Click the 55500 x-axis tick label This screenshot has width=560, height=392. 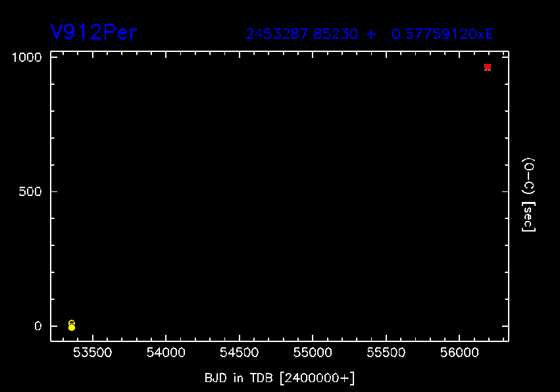tap(386, 354)
